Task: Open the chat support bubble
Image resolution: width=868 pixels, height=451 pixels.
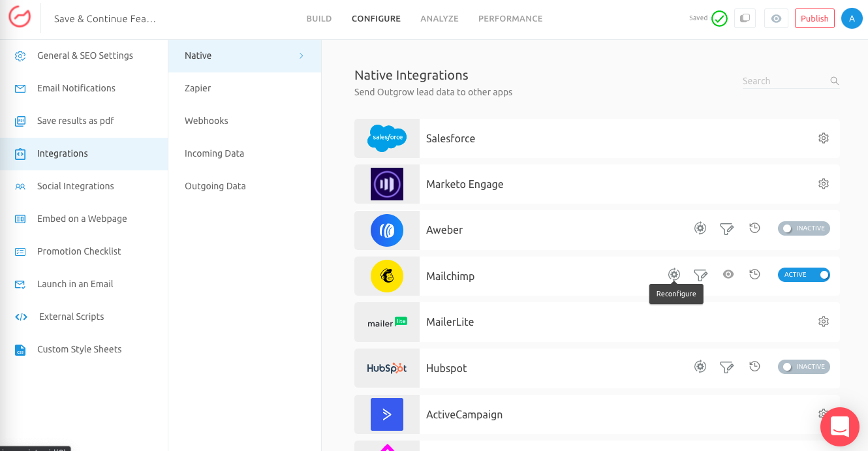Action: click(840, 428)
